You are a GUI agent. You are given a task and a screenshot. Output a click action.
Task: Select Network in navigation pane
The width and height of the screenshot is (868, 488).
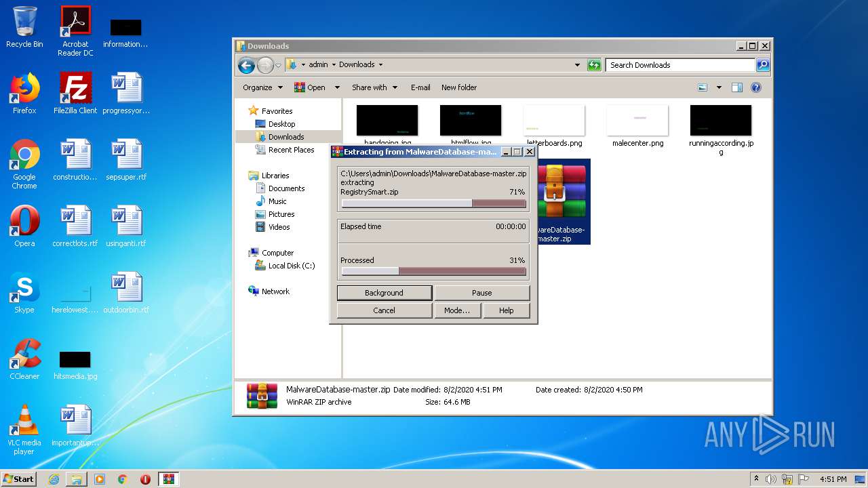click(x=275, y=291)
